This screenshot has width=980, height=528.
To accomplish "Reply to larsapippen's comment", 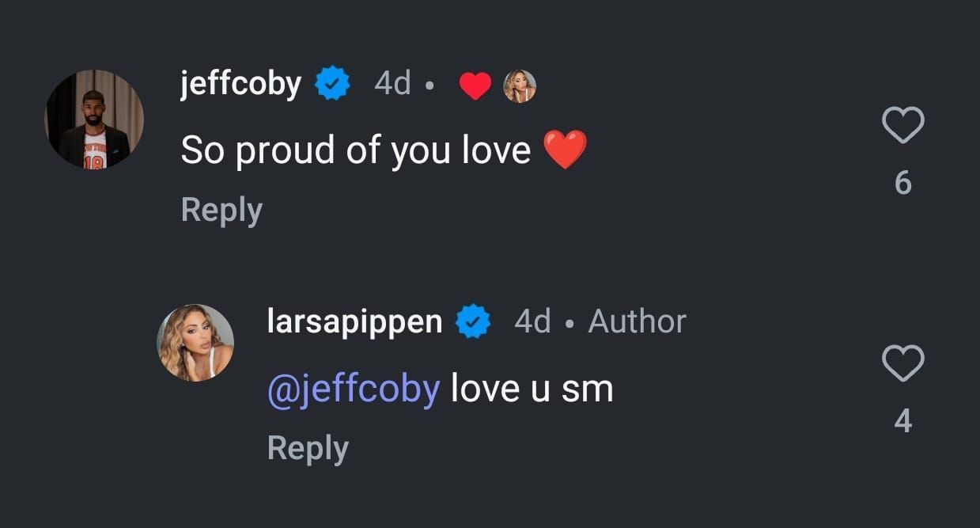I will pyautogui.click(x=308, y=448).
